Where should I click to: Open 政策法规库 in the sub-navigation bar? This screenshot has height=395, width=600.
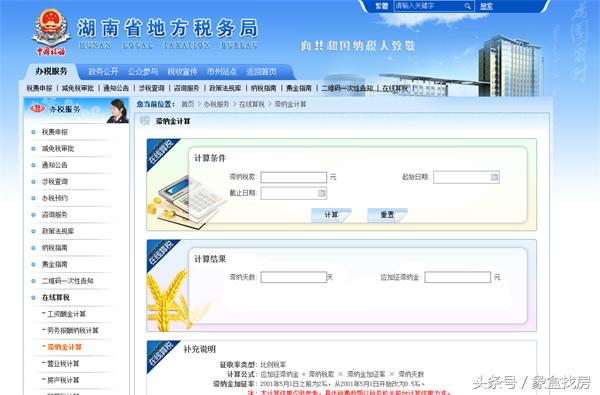tap(225, 88)
